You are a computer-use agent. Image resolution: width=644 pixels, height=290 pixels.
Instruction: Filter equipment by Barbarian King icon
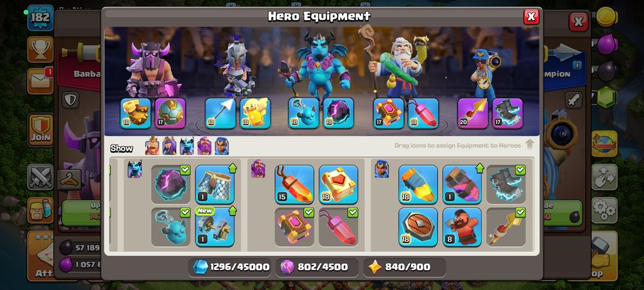click(152, 146)
